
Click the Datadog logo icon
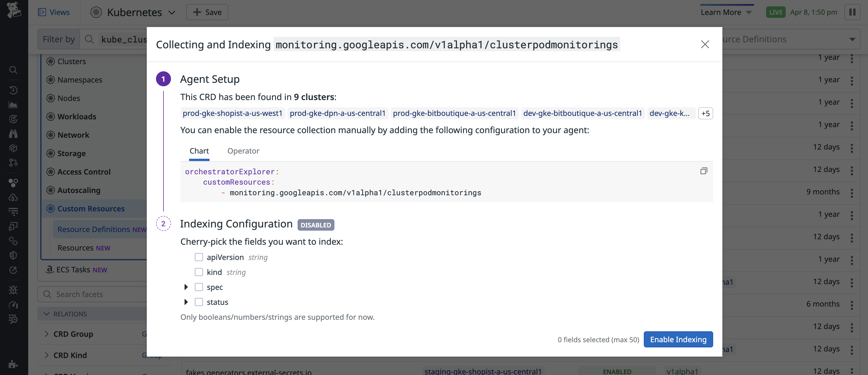pos(14,10)
